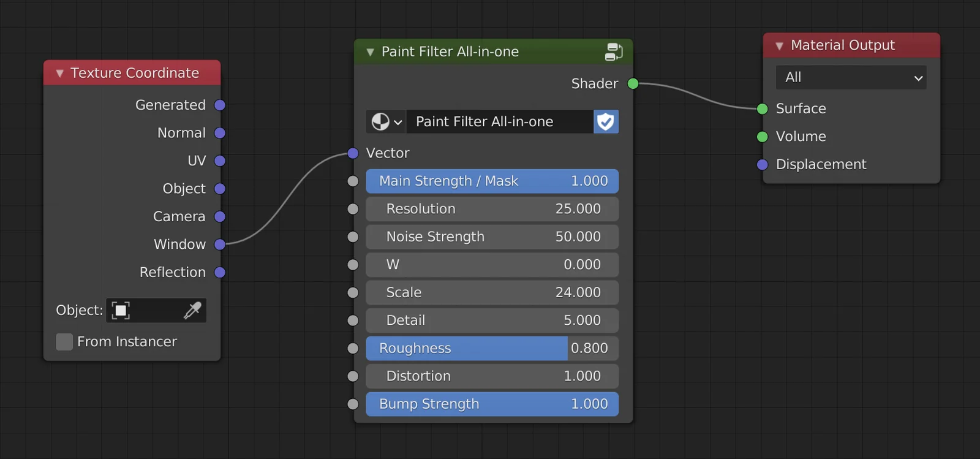The image size is (980, 459).
Task: Click the Roughness slider
Action: [492, 349]
